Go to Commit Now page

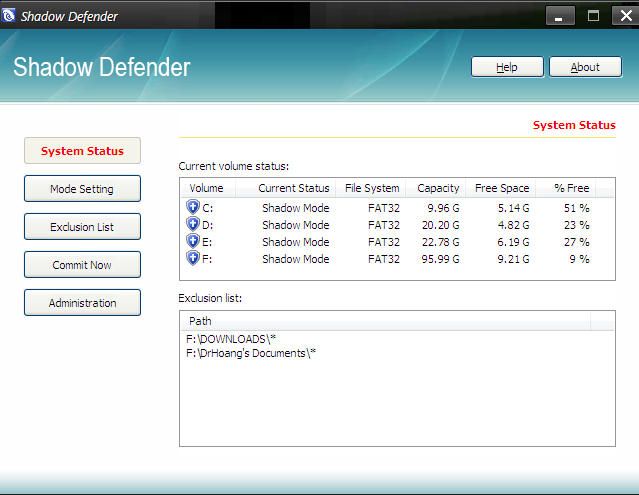(x=82, y=265)
